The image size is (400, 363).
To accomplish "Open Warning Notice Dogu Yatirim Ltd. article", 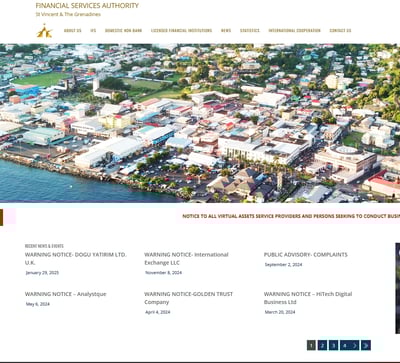I will point(76,259).
